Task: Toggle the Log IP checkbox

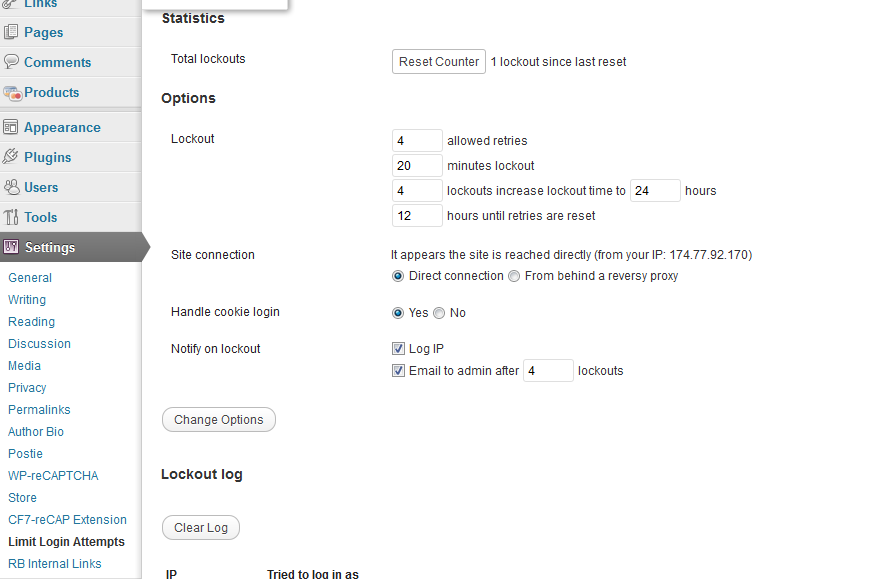Action: coord(398,349)
